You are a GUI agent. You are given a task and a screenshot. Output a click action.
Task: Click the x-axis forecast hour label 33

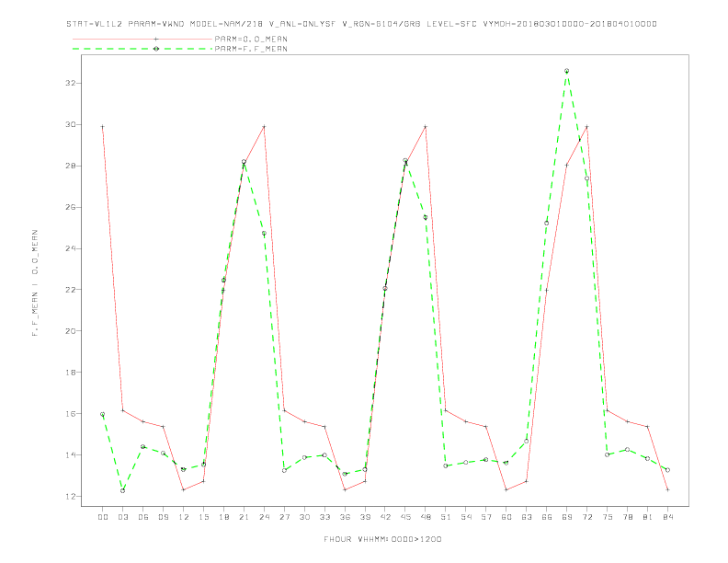pyautogui.click(x=324, y=517)
